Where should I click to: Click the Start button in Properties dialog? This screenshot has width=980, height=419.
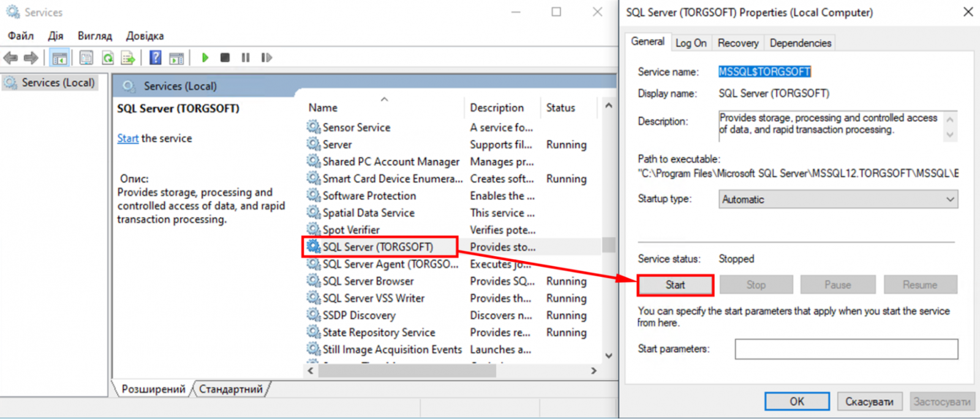click(675, 285)
